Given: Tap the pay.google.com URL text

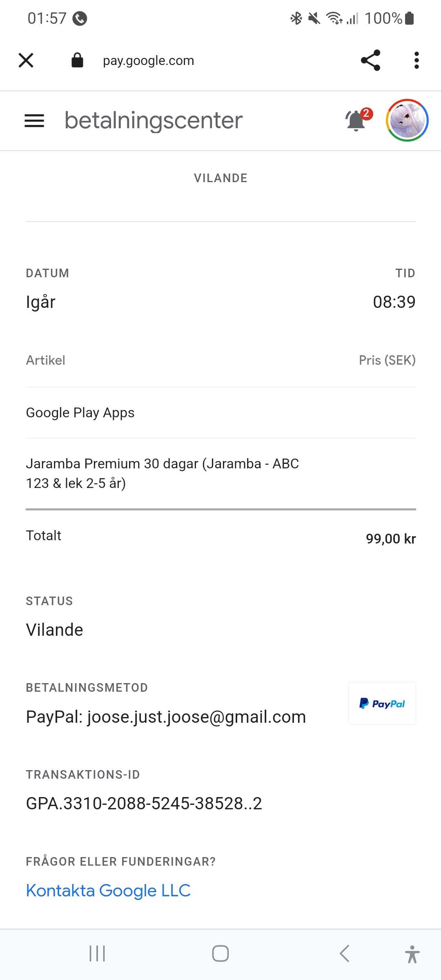Looking at the screenshot, I should click(x=148, y=60).
